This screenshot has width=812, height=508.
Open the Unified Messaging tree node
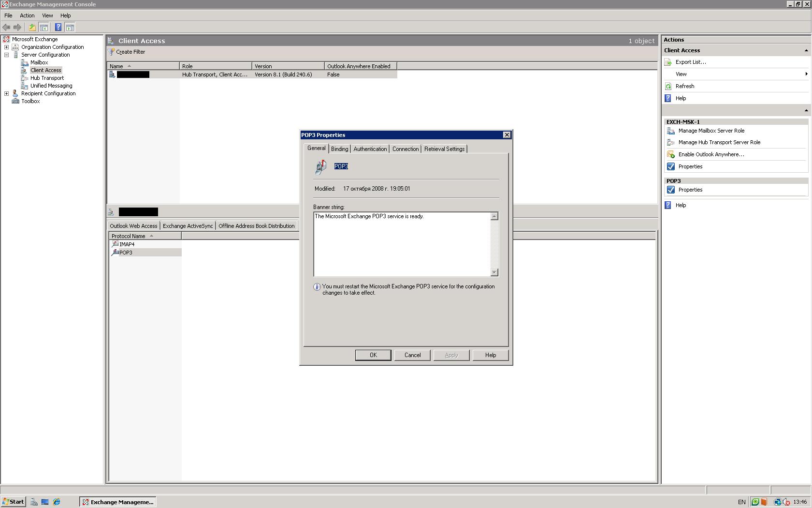click(x=51, y=86)
